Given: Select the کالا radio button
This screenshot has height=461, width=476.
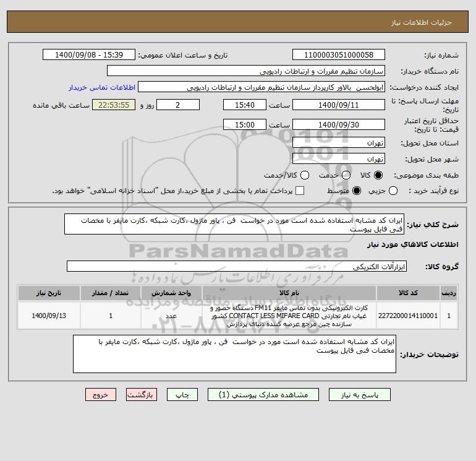Looking at the screenshot, I should [378, 175].
